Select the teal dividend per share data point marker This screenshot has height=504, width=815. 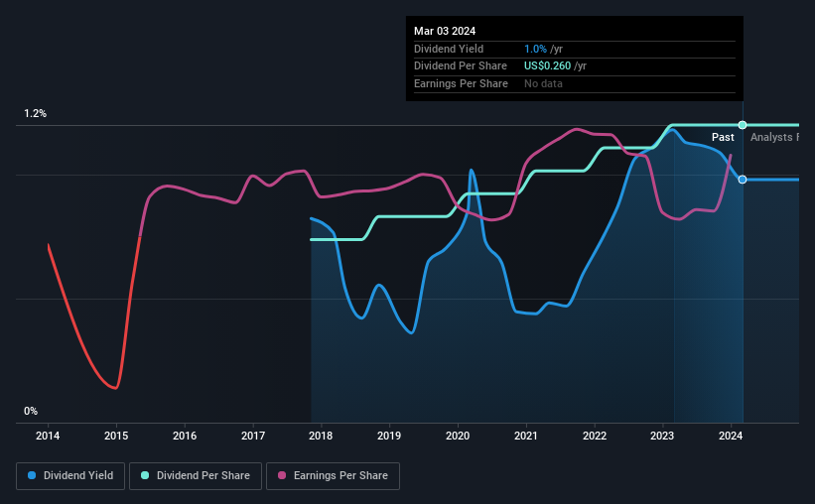tap(743, 125)
